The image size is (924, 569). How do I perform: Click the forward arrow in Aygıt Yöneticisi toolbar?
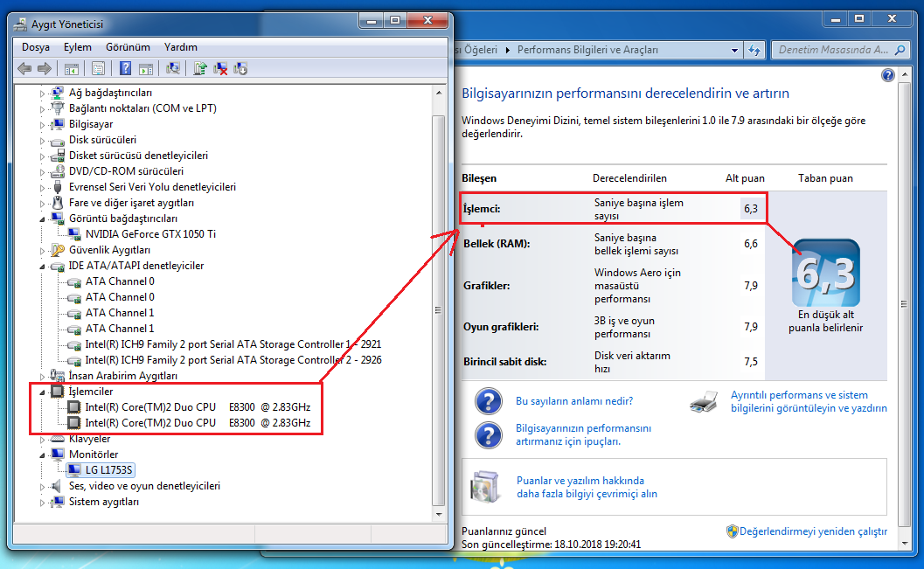point(45,69)
